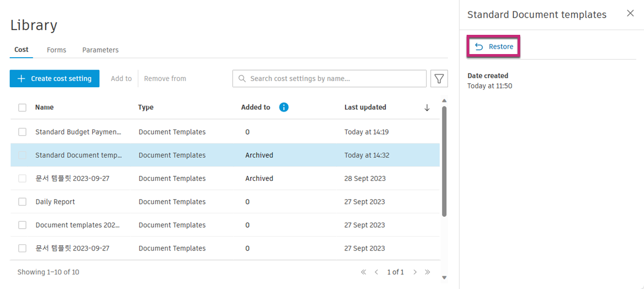Image resolution: width=644 pixels, height=289 pixels.
Task: Focus the search cost settings field
Action: pyautogui.click(x=333, y=78)
